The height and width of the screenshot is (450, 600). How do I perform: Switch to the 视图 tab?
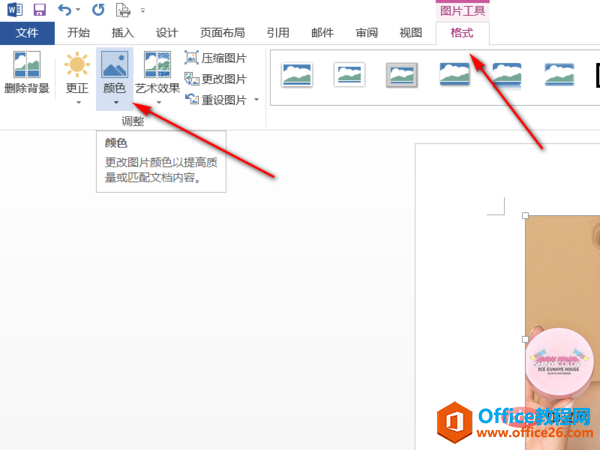pos(411,33)
